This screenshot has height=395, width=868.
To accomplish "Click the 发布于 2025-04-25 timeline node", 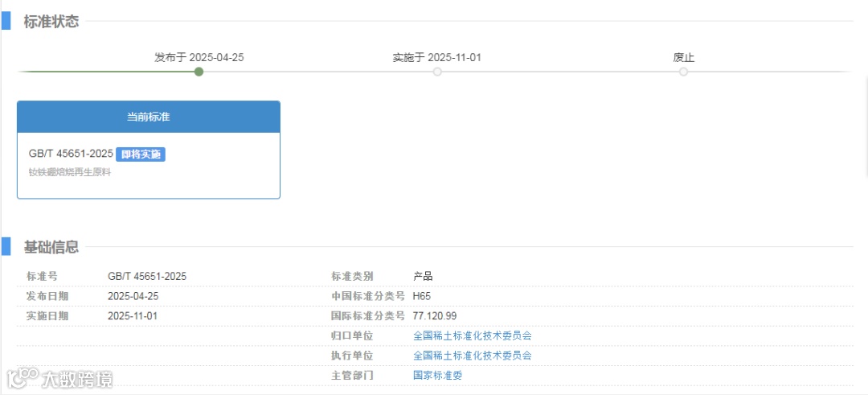I will (199, 72).
